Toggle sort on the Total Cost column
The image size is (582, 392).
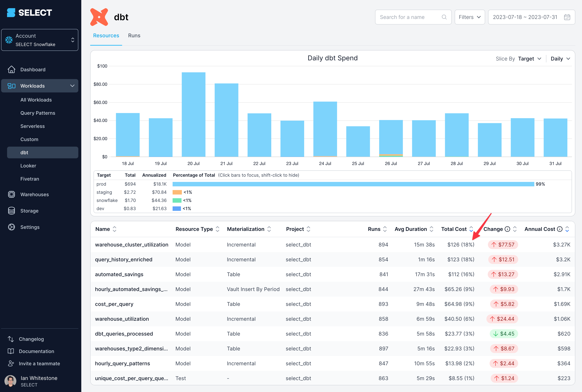tap(472, 229)
